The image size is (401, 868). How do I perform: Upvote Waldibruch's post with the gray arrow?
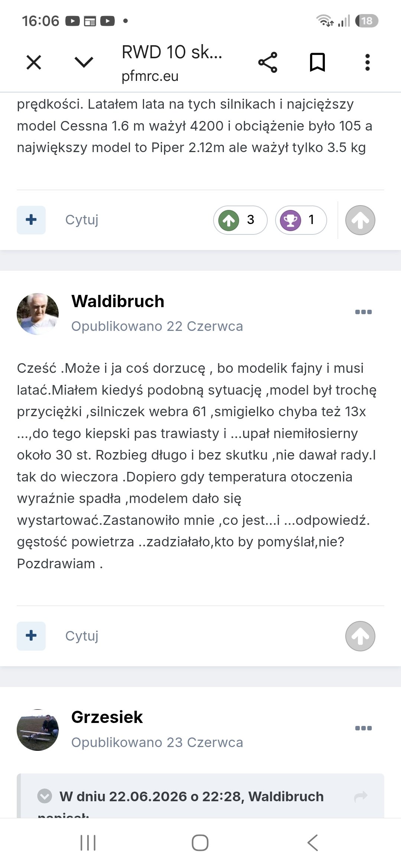pos(360,636)
